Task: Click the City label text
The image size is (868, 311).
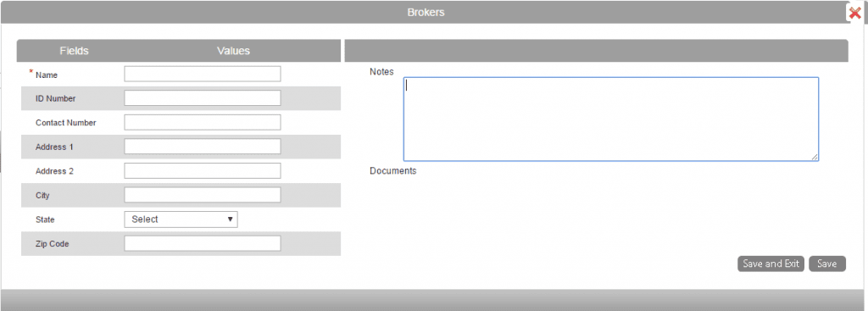Action: pos(42,196)
